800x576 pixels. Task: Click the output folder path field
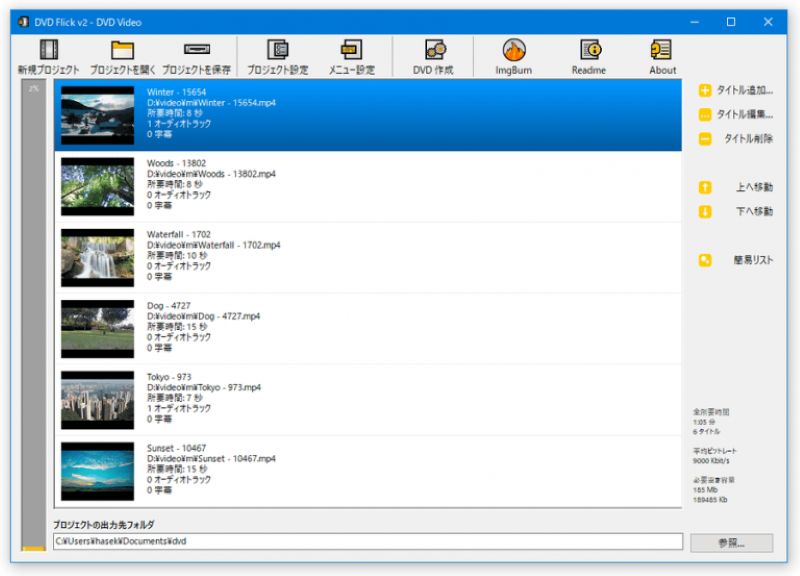pos(370,541)
